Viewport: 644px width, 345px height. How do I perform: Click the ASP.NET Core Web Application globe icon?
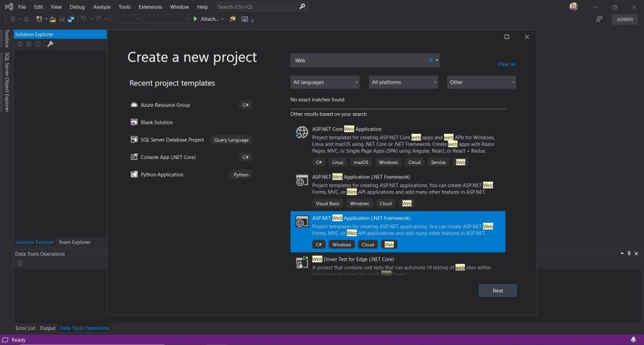[x=302, y=133]
